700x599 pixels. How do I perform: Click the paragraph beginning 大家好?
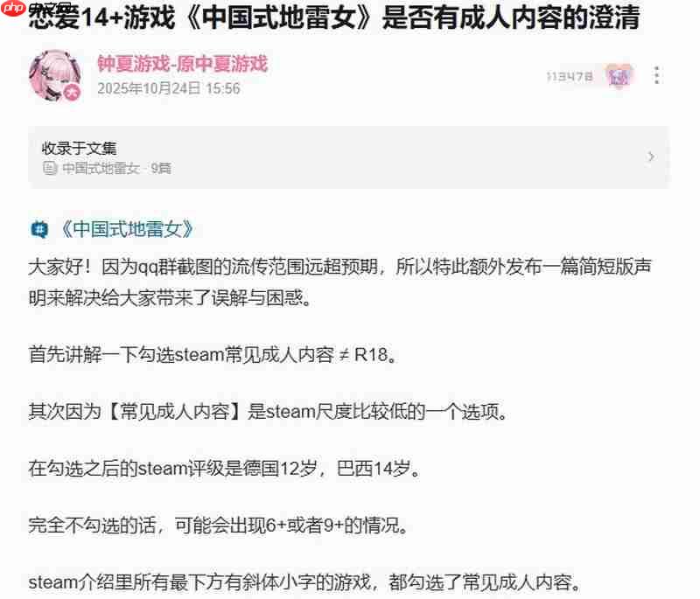pyautogui.click(x=340, y=282)
